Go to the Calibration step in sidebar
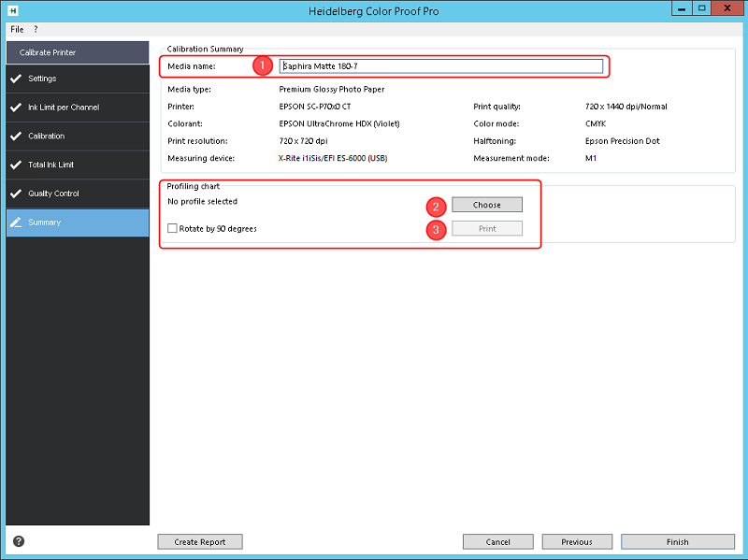 click(78, 136)
